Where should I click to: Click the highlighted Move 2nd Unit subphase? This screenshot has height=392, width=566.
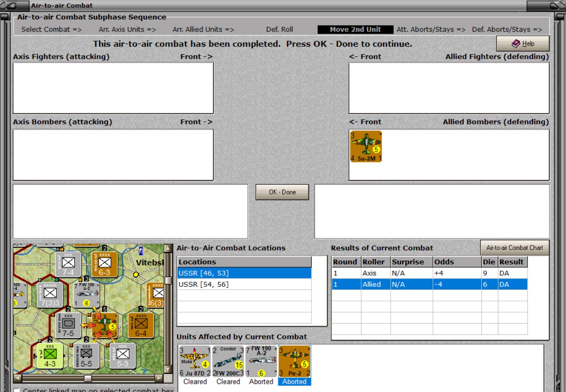click(355, 29)
